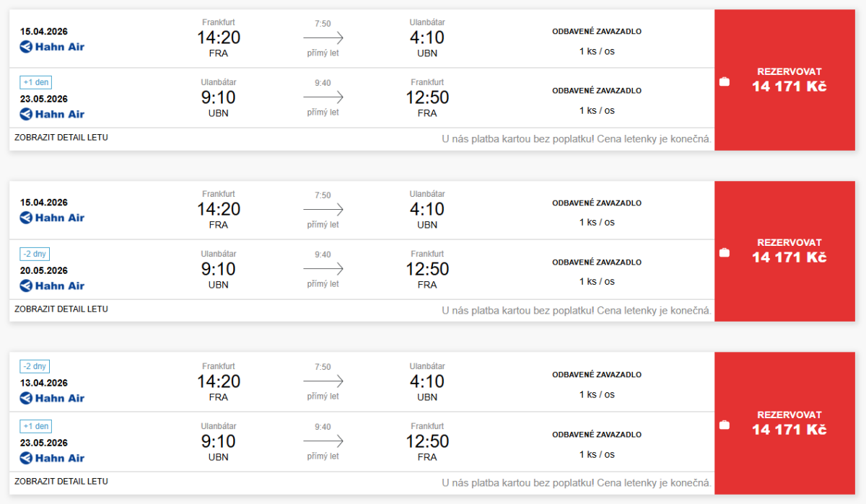Click Hahn Air logo under 20.05.2026 return
The height and width of the screenshot is (504, 866).
(52, 286)
